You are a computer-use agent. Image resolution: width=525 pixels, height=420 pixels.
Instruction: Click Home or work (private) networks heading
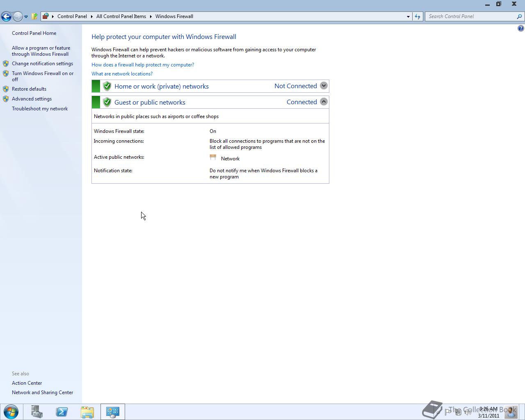(162, 86)
